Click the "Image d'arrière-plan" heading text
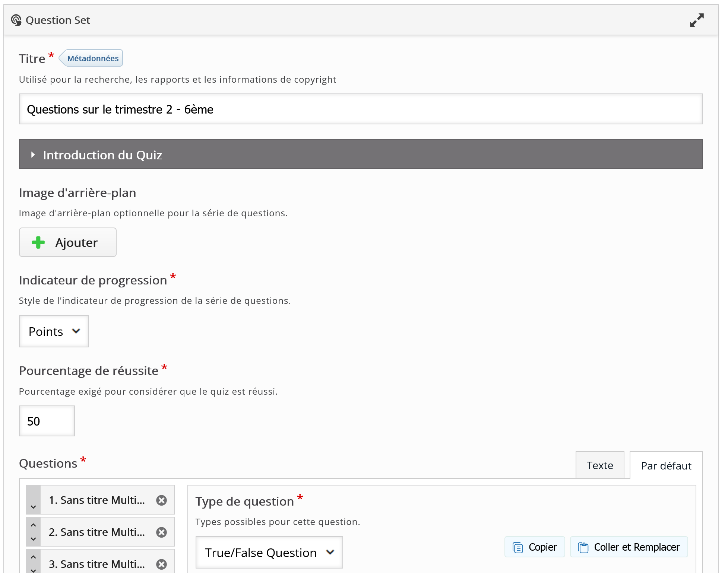This screenshot has width=728, height=573. (77, 193)
